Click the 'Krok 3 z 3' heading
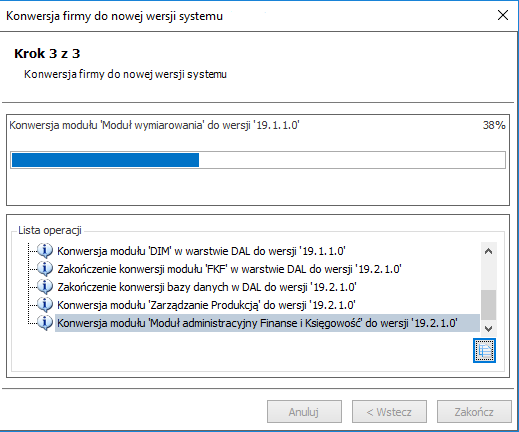 click(x=47, y=54)
